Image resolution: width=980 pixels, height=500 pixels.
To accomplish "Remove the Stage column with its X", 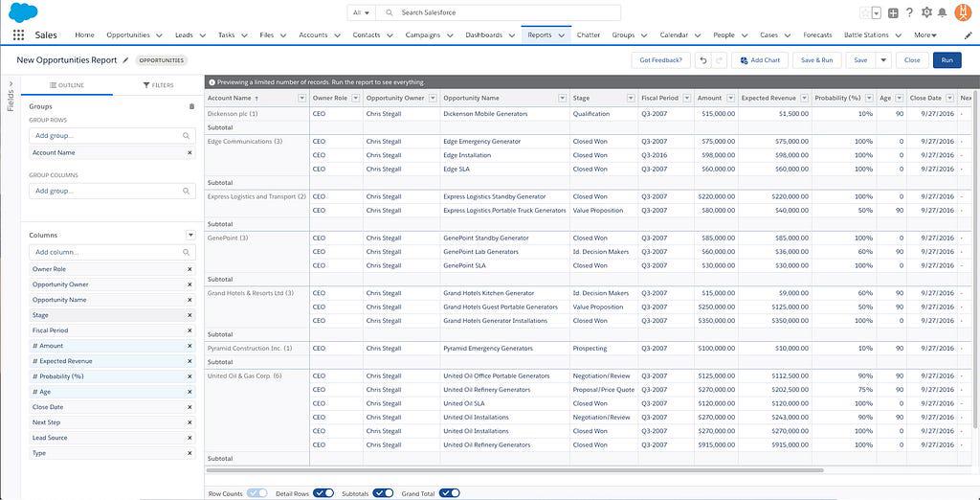I will pyautogui.click(x=189, y=315).
